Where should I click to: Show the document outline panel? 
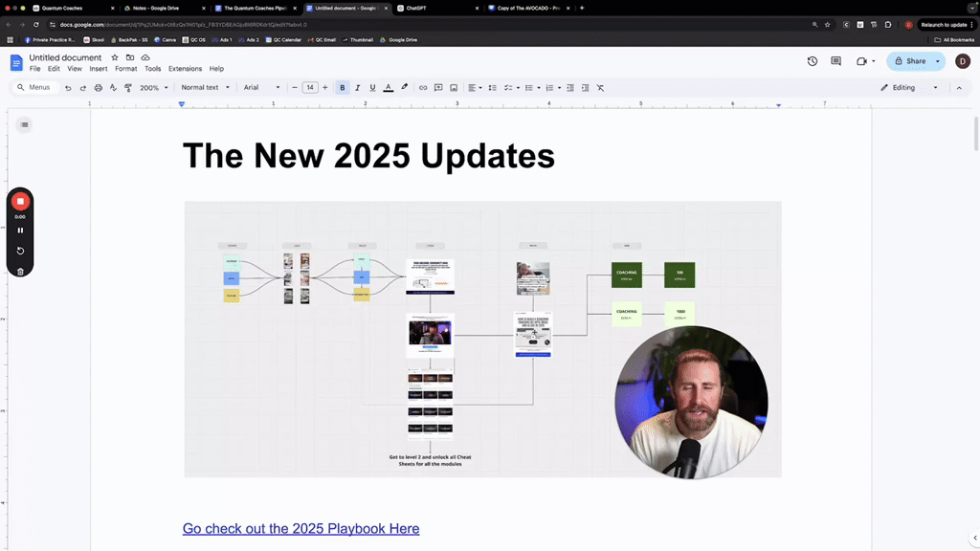[x=24, y=124]
